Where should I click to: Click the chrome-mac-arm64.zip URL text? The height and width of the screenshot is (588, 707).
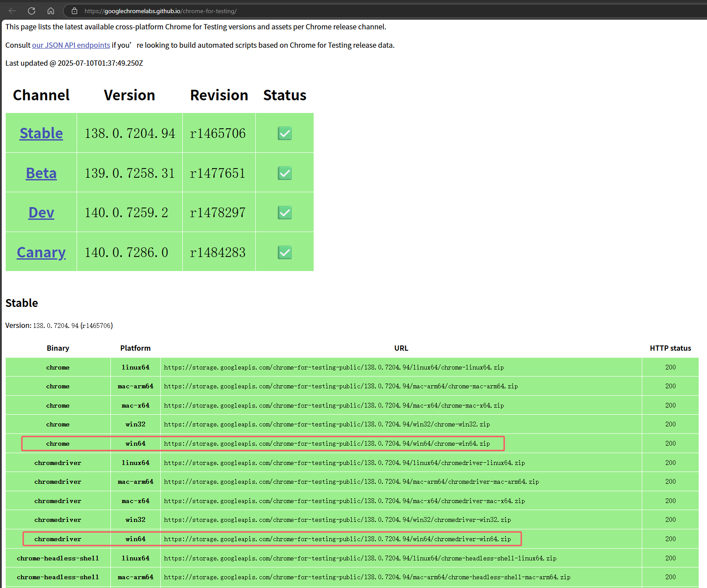coord(341,386)
